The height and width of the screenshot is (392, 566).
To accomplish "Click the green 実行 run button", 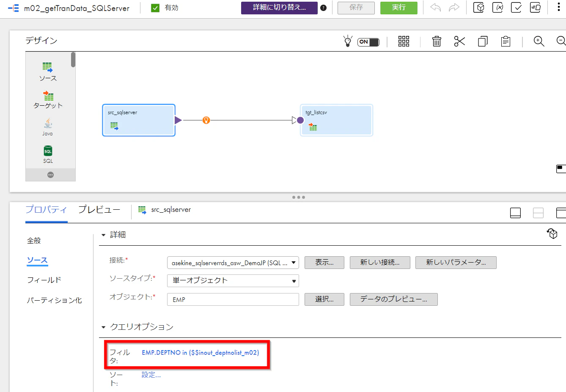I will coord(398,8).
